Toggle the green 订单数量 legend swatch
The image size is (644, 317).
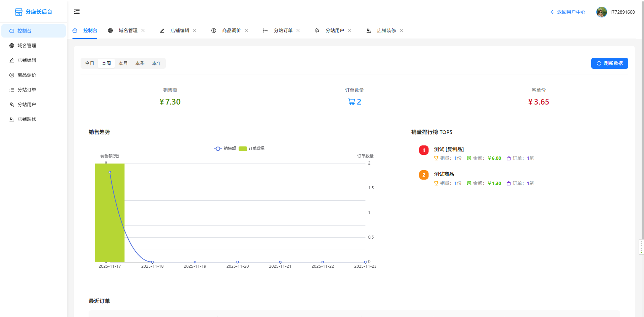[x=243, y=148]
